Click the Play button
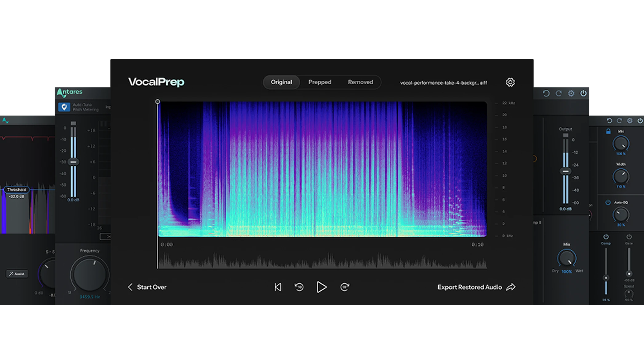Screen dimensions: 644x364 click(x=322, y=287)
